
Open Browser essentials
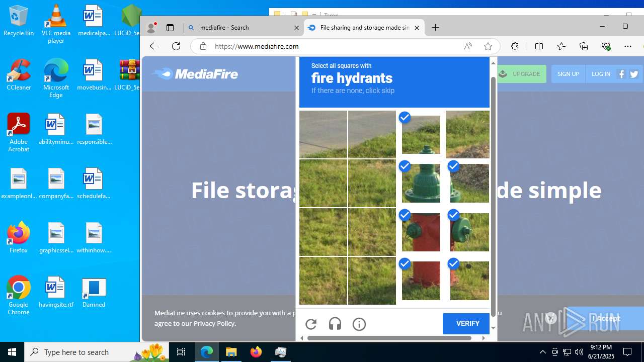606,46
